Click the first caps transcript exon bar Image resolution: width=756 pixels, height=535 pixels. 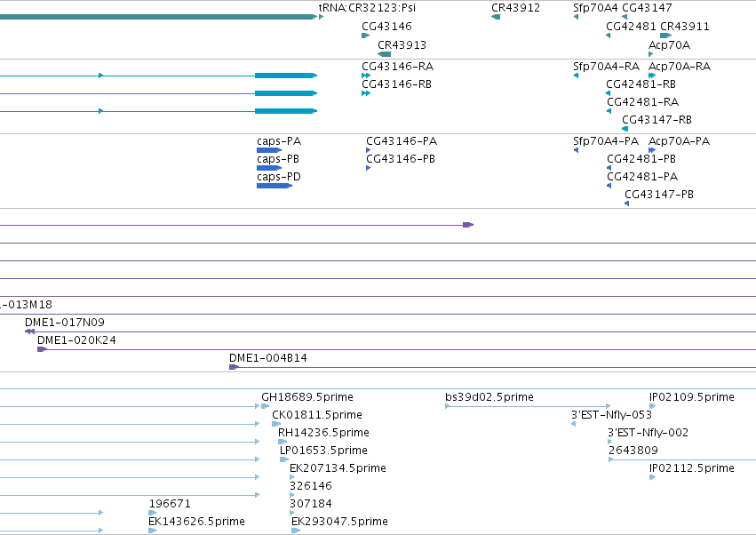click(x=286, y=76)
